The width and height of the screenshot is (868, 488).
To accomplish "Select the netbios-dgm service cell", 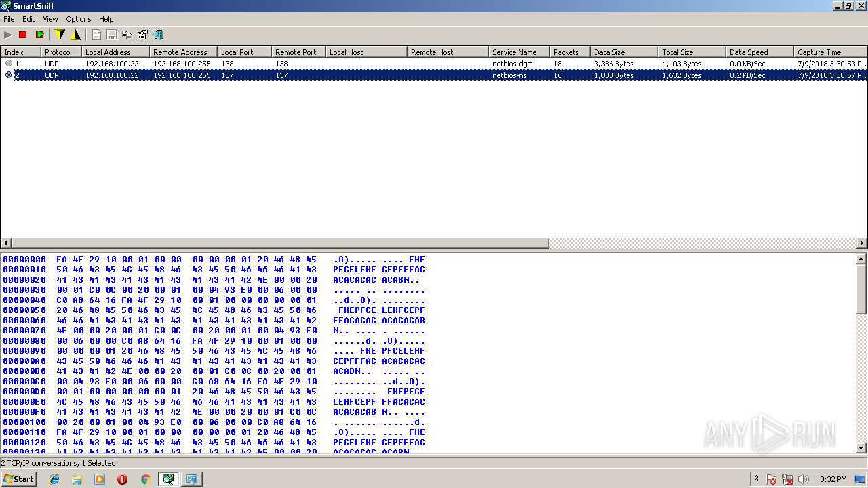I will tap(513, 64).
